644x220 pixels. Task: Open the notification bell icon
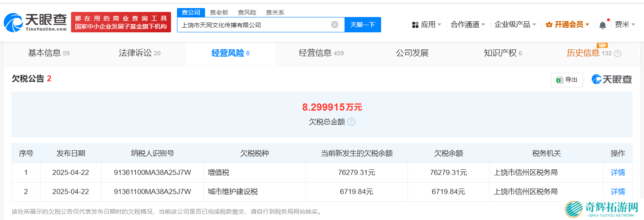click(602, 25)
